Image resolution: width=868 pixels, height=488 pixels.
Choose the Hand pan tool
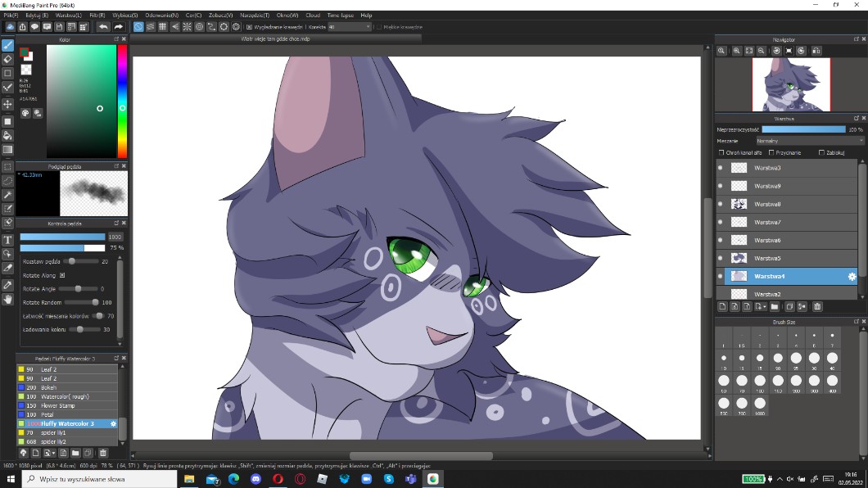(7, 300)
